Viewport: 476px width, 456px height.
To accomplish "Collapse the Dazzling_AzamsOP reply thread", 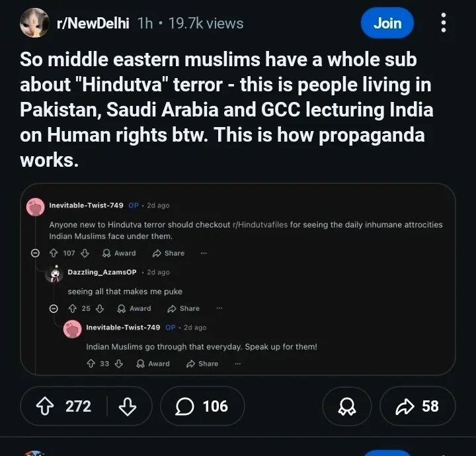I will click(x=54, y=308).
